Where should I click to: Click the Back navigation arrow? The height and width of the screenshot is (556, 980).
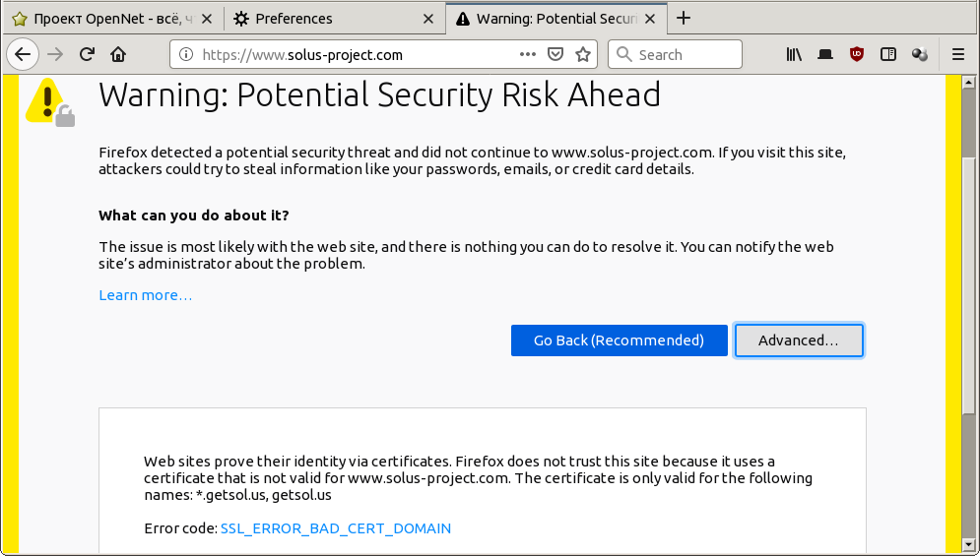(23, 54)
